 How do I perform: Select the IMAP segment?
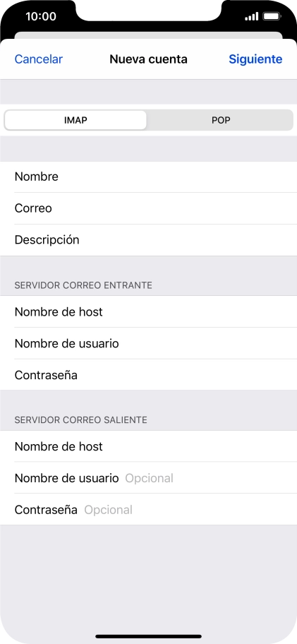tap(75, 120)
